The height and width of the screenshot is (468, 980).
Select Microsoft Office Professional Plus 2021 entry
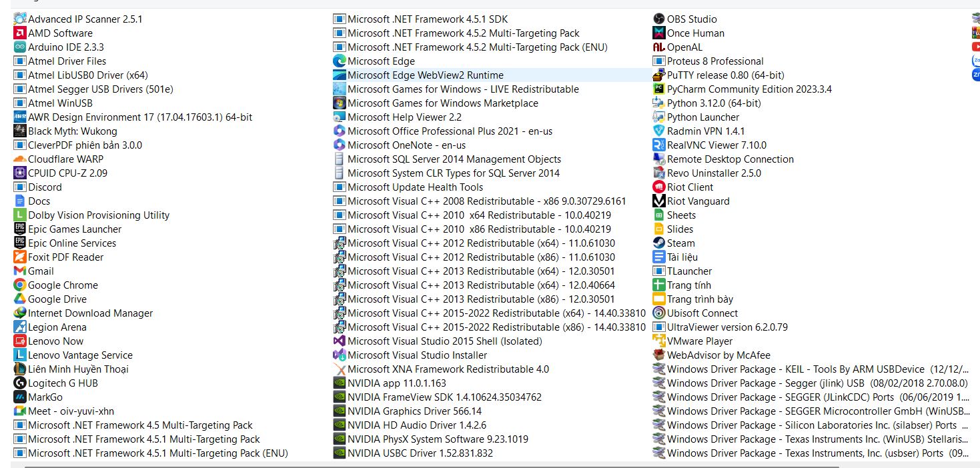point(450,131)
